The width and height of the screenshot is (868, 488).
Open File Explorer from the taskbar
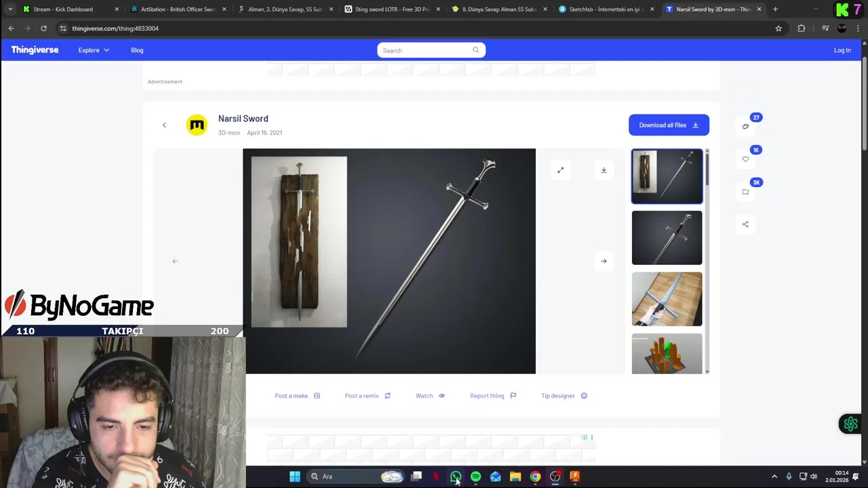tap(515, 476)
